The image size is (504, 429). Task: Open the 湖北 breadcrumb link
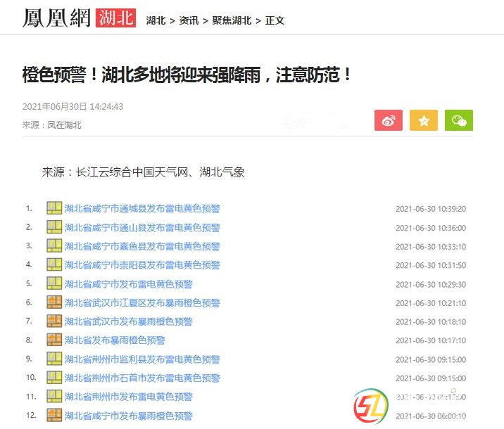(156, 20)
